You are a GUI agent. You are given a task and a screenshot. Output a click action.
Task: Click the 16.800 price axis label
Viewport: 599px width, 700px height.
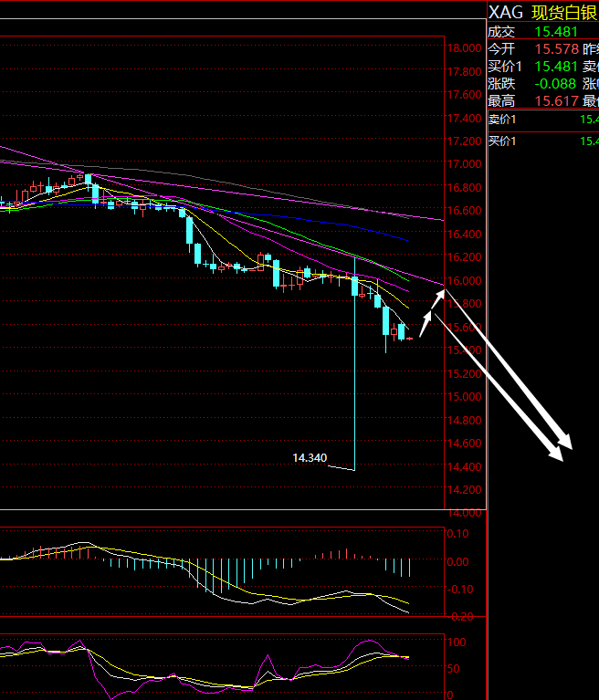(464, 187)
